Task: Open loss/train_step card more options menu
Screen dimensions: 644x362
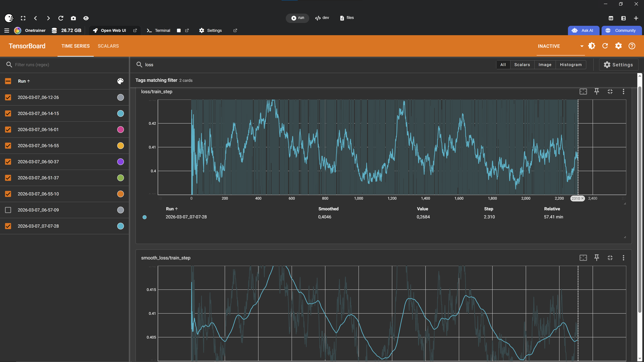Action: point(623,92)
